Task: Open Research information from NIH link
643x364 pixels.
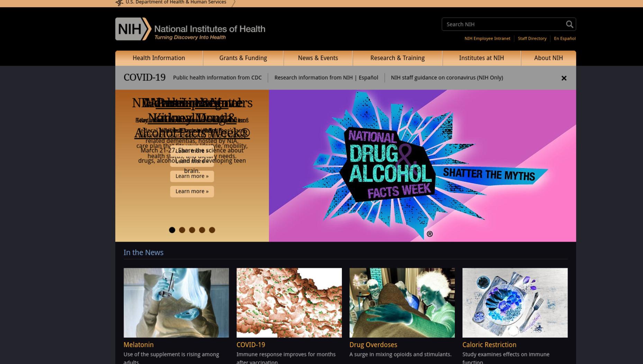Action: (x=314, y=77)
